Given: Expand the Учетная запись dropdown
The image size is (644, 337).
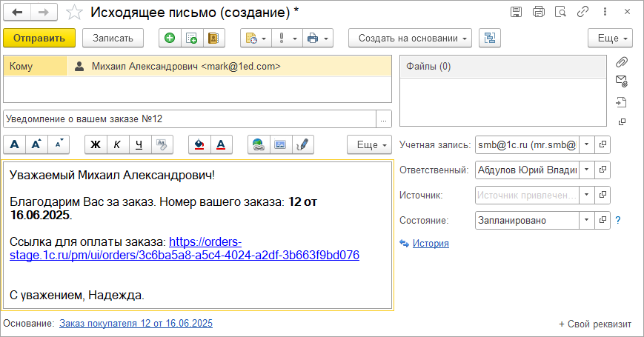Looking at the screenshot, I should click(x=586, y=144).
